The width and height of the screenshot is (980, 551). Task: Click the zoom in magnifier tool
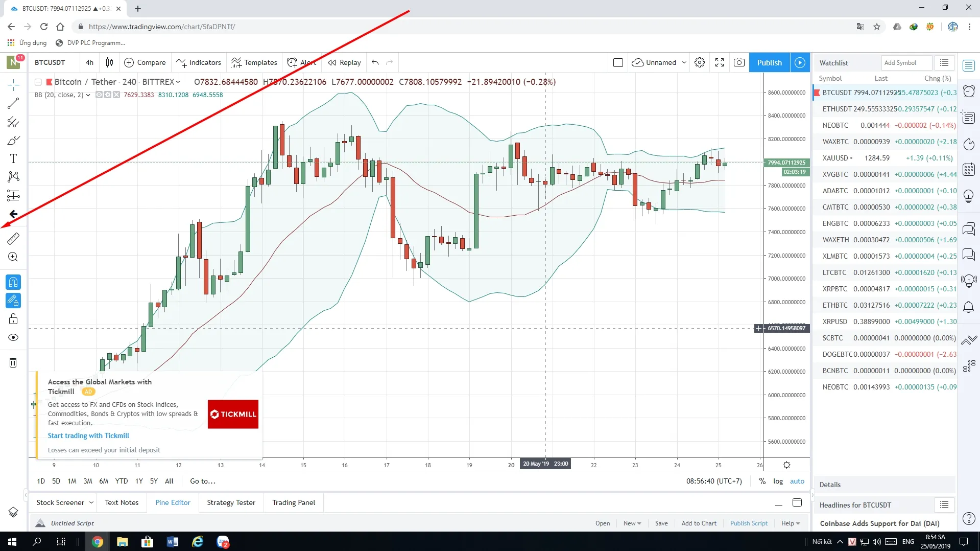(13, 257)
